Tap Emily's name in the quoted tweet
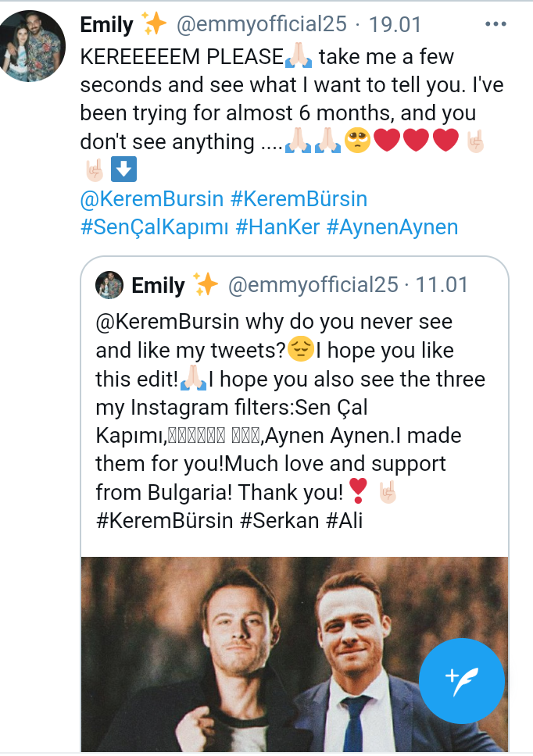 tap(158, 286)
